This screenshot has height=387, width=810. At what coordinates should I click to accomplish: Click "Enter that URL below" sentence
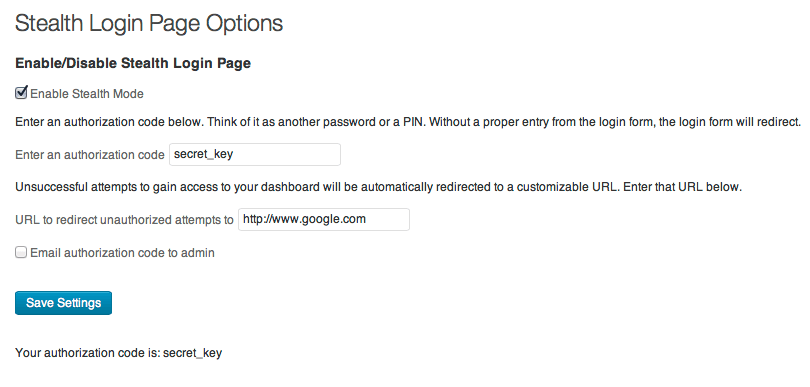pyautogui.click(x=682, y=188)
